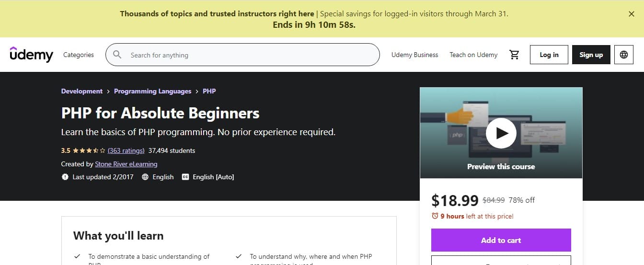The image size is (644, 265).
Task: Click the English [Auto] captions text
Action: 213,177
